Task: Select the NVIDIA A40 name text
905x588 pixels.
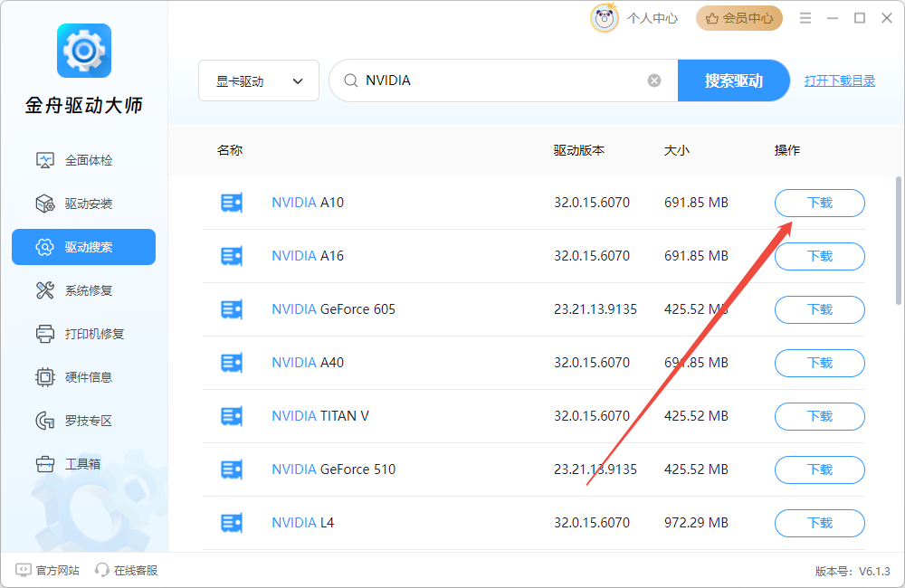Action: click(308, 363)
